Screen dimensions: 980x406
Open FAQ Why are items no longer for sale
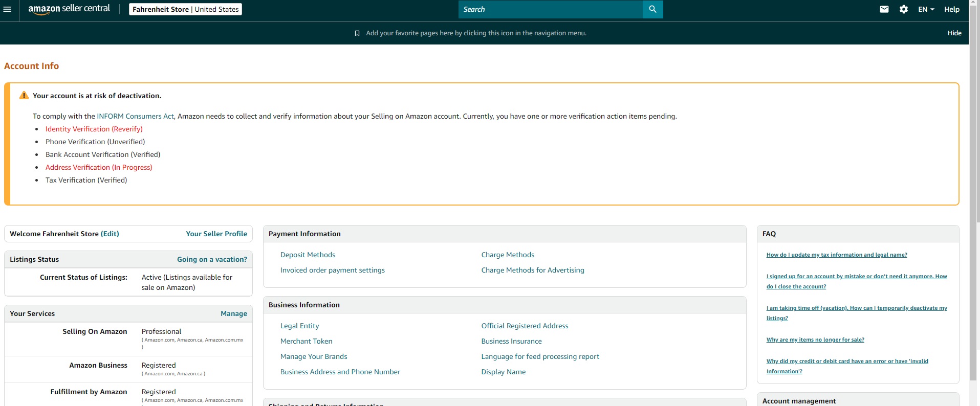(x=815, y=340)
